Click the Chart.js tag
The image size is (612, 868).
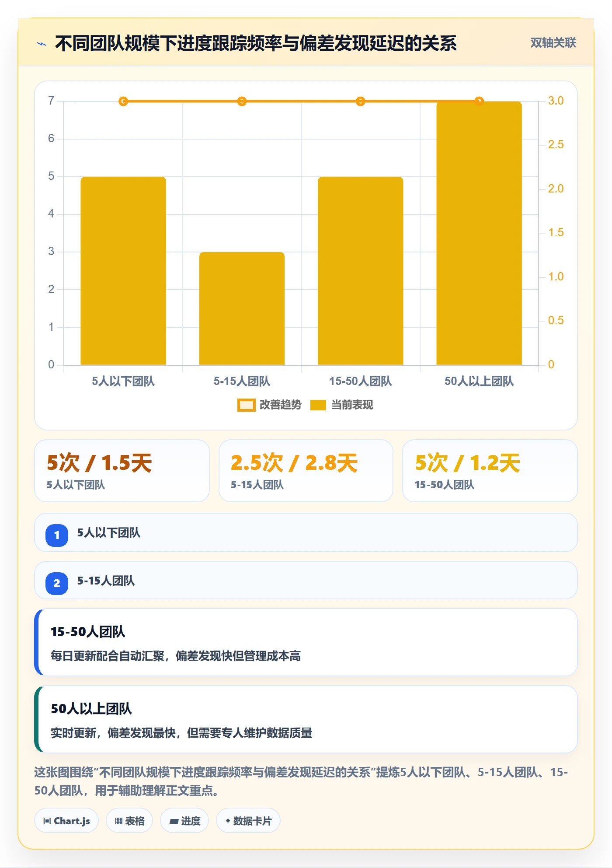point(66,821)
